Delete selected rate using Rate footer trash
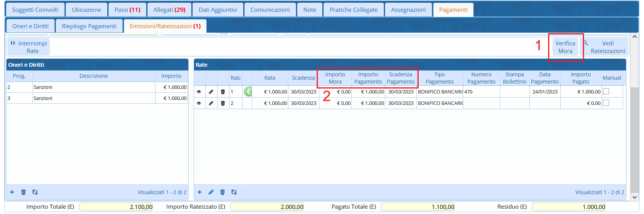The width and height of the screenshot is (644, 214). point(222,192)
